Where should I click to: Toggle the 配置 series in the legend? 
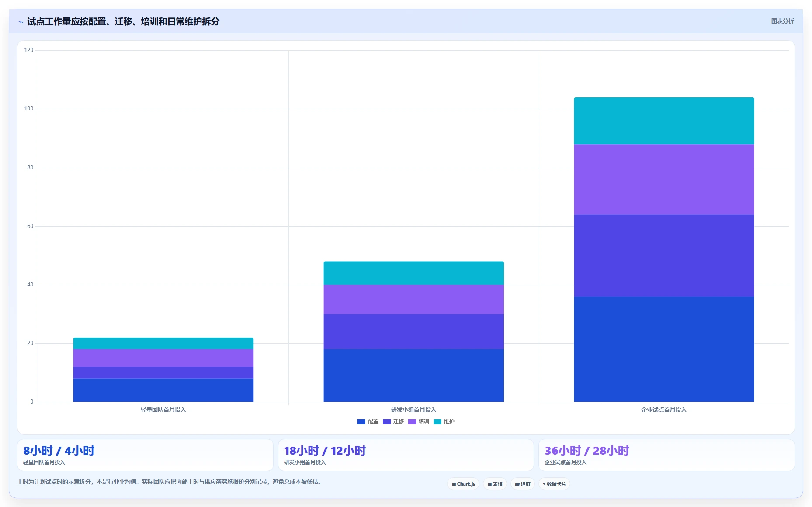(368, 421)
